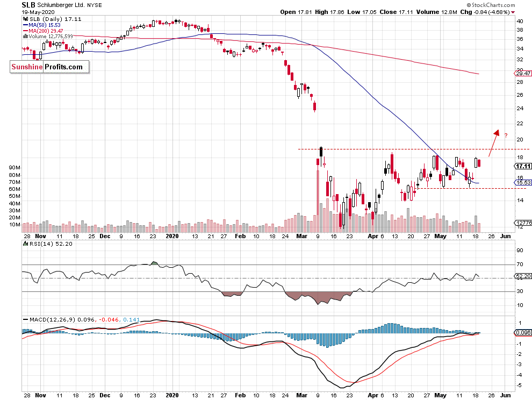Click Close 17.11 in the header row
This screenshot has height=400, width=532.
(396, 12)
